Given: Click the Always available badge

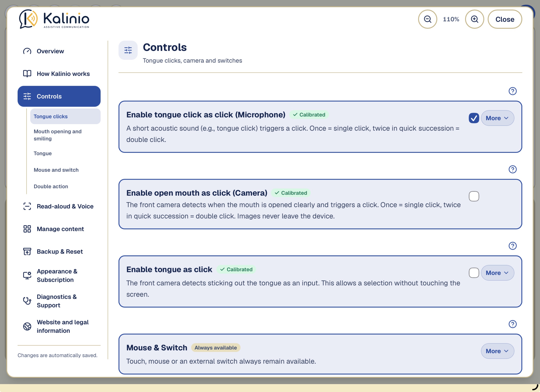Looking at the screenshot, I should coord(216,348).
